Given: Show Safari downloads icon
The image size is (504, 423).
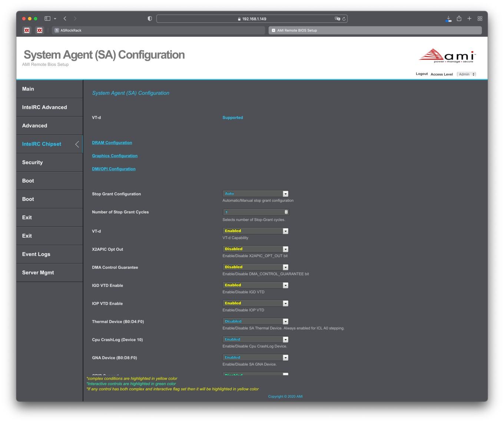Looking at the screenshot, I should pyautogui.click(x=448, y=19).
